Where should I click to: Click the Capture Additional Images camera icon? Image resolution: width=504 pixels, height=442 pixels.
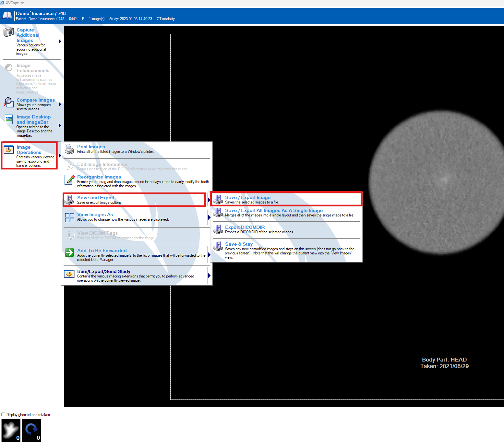(x=8, y=32)
